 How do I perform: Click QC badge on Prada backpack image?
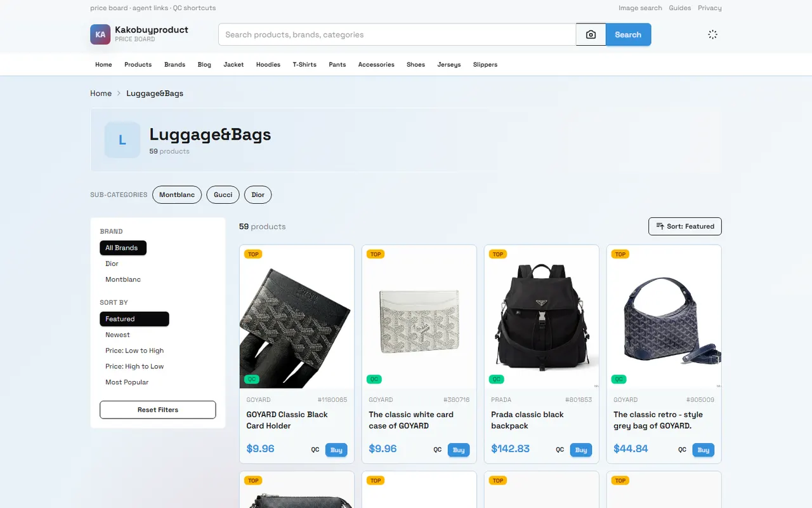click(x=497, y=379)
